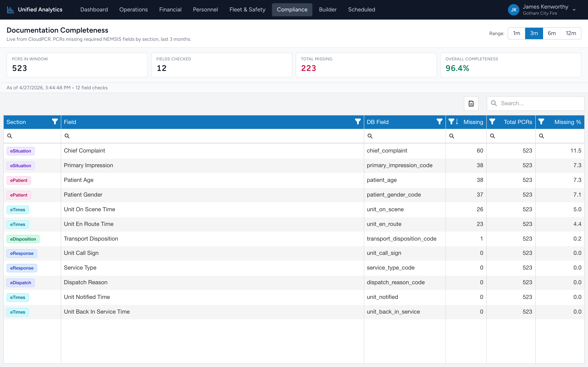The image size is (588, 367).
Task: Click the Export to XLSX icon
Action: pyautogui.click(x=471, y=104)
